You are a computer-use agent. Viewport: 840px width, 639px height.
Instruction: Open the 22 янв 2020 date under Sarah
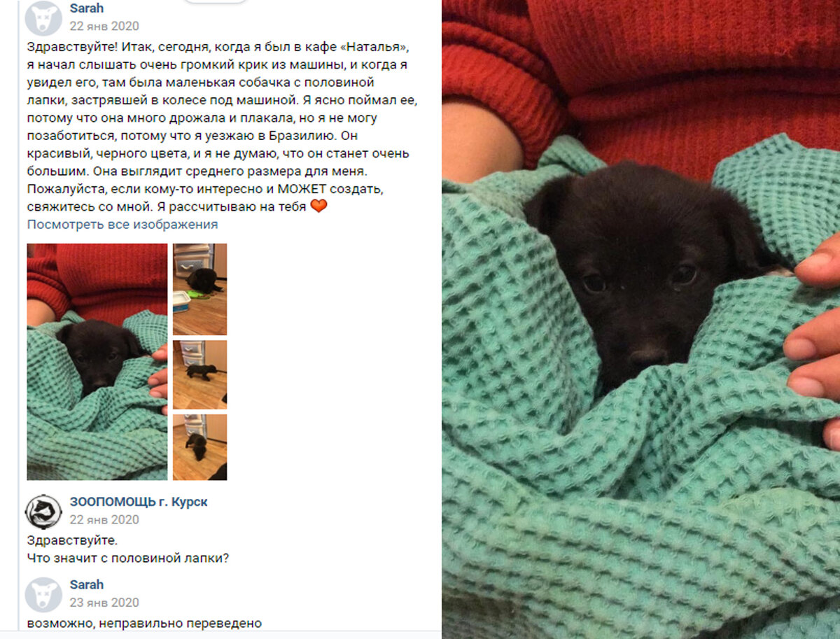point(104,27)
